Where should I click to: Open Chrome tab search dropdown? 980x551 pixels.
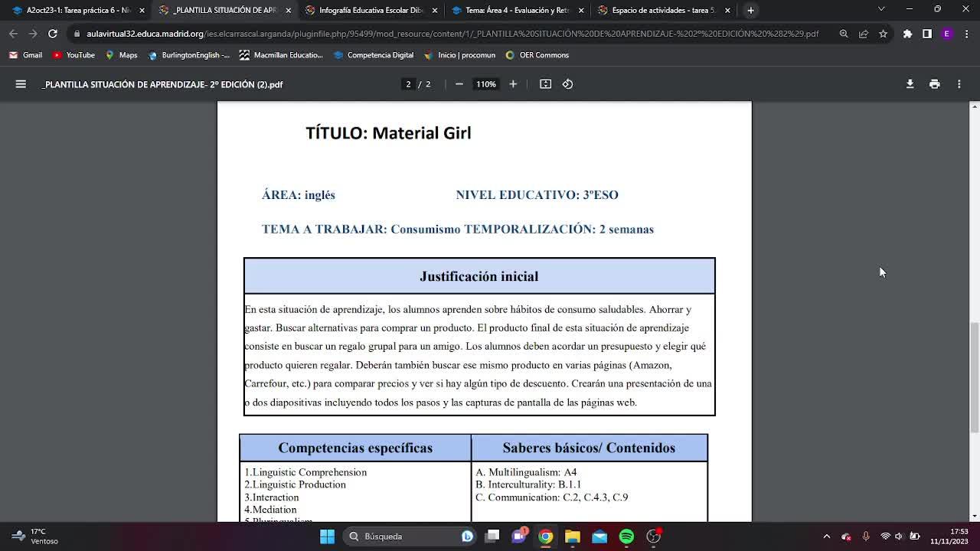tap(881, 10)
